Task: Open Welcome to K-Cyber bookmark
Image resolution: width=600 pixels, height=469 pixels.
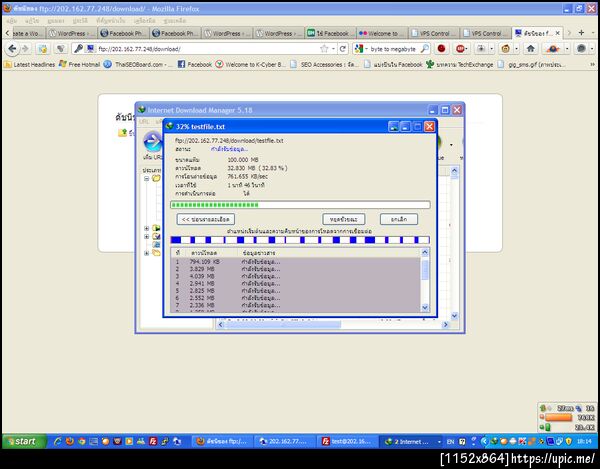Action: [x=250, y=65]
